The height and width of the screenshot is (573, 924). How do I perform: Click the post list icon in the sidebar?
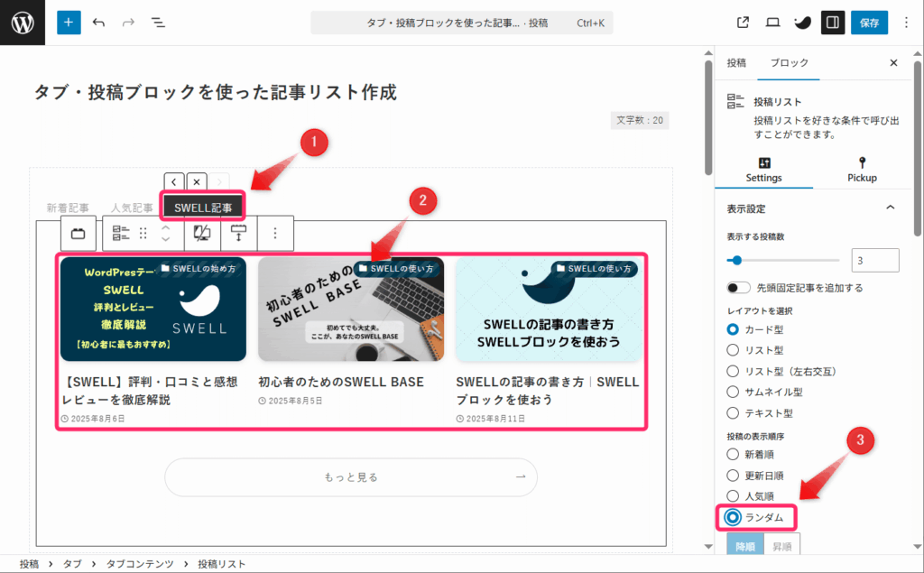point(735,101)
